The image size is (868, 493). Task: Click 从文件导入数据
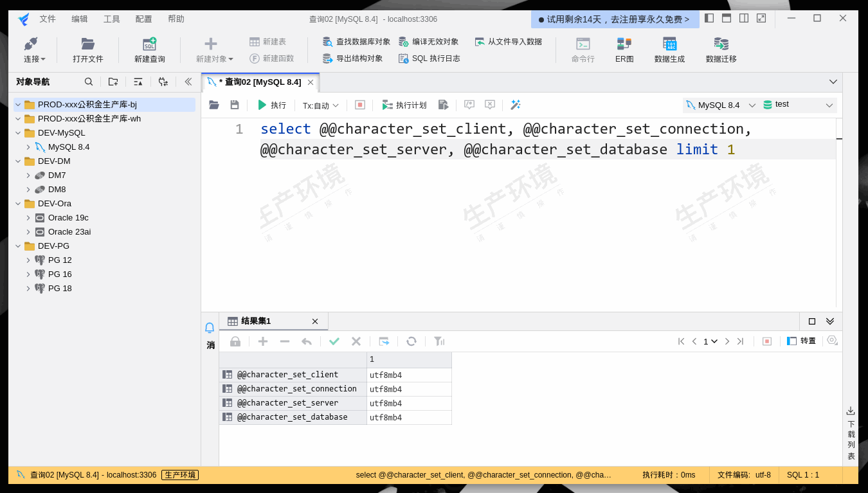(x=508, y=42)
